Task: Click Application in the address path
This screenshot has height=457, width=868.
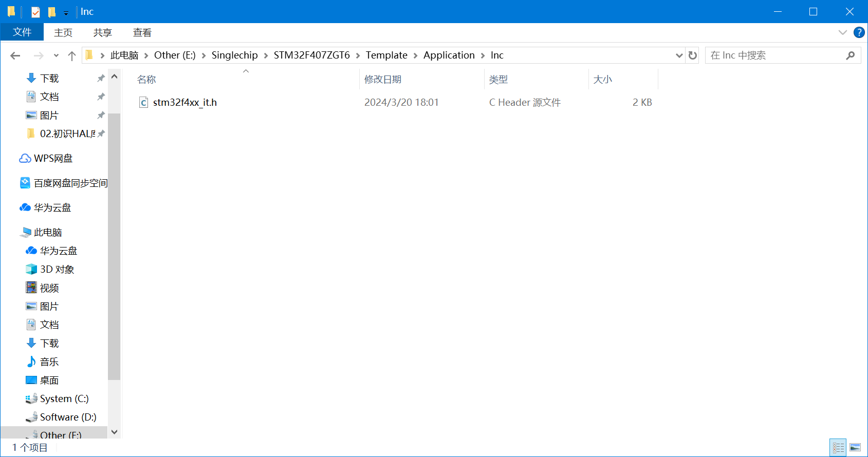Action: [449, 55]
